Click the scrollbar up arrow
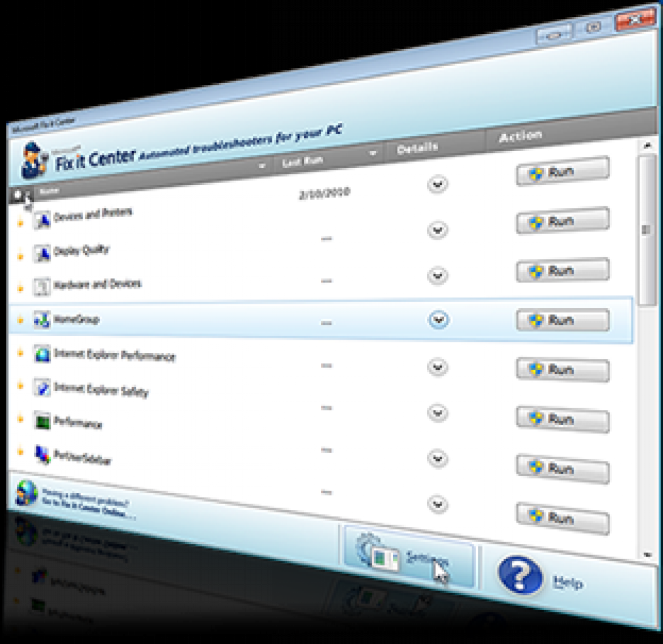 coord(647,146)
